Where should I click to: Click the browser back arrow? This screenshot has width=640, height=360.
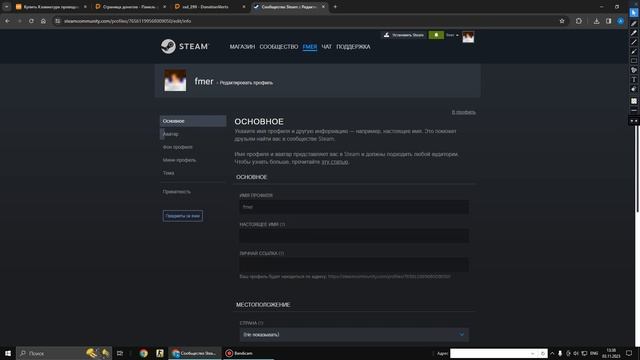point(7,21)
